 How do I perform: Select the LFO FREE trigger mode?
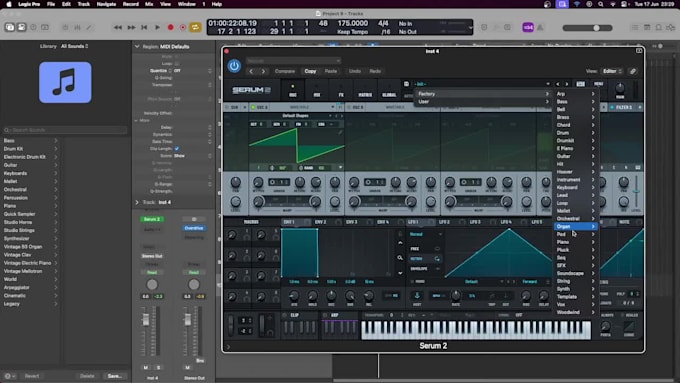pyautogui.click(x=425, y=249)
